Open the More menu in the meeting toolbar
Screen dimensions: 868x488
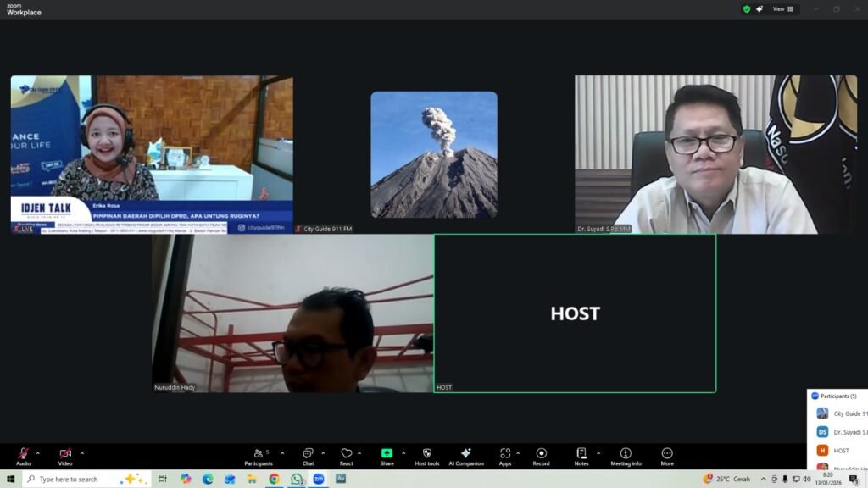[667, 454]
